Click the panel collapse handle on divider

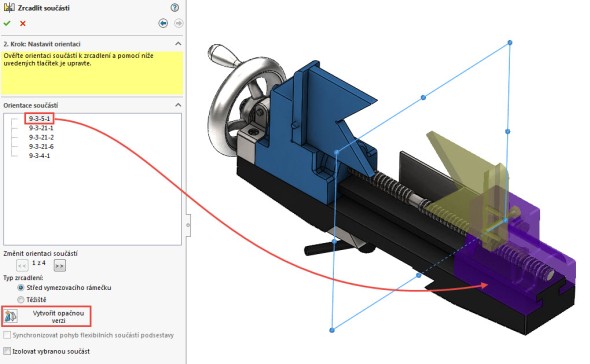tap(188, 225)
